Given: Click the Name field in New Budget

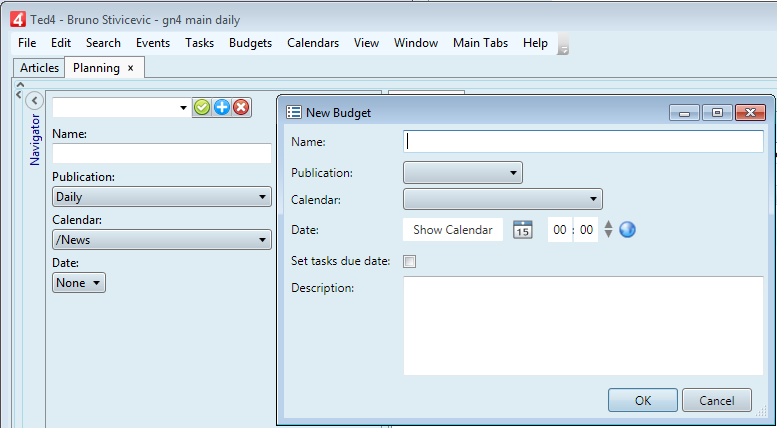Looking at the screenshot, I should tap(583, 142).
